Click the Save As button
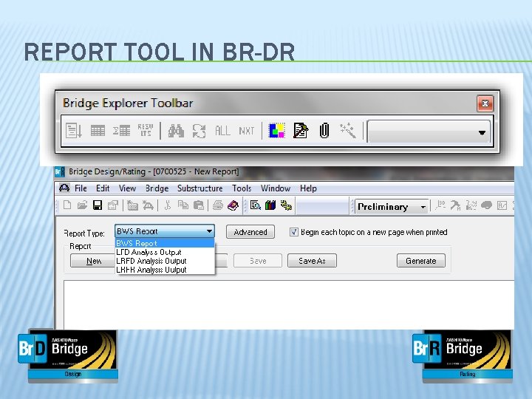The height and width of the screenshot is (399, 532). pos(312,261)
